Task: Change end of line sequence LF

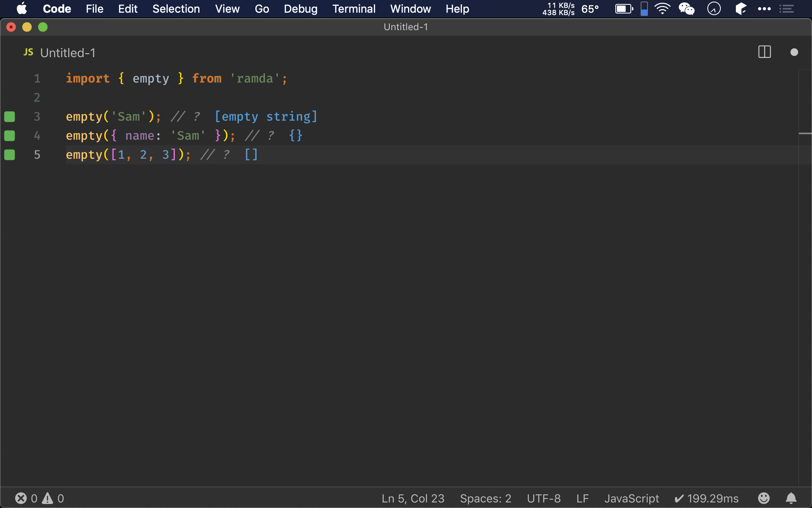Action: click(x=582, y=498)
